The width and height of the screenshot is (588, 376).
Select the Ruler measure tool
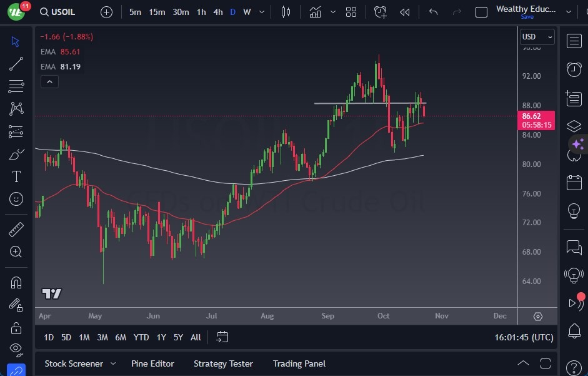pos(16,229)
